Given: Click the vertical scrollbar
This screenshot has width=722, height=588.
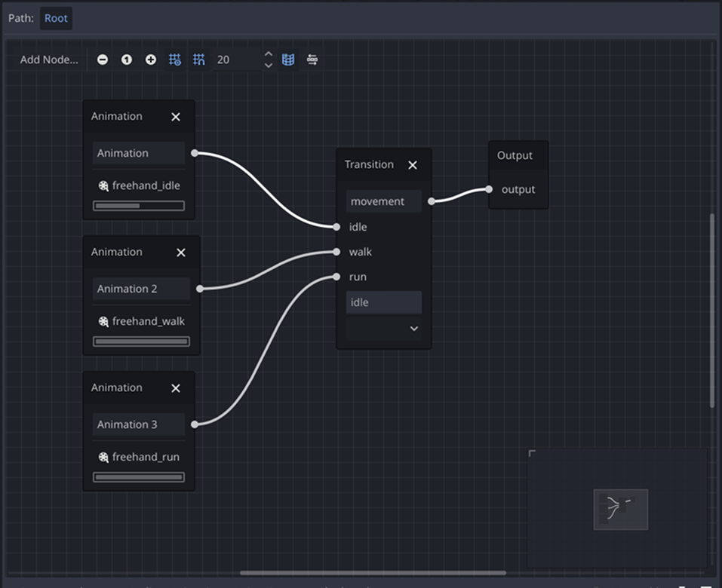Looking at the screenshot, I should pyautogui.click(x=712, y=311).
